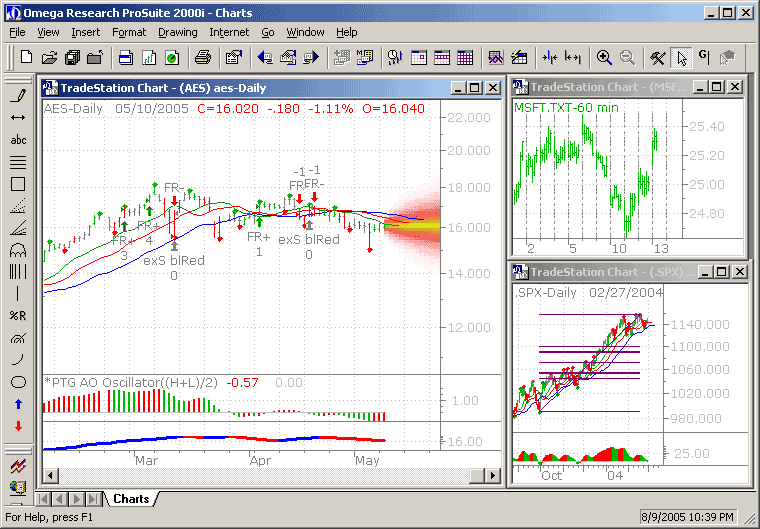Click the red-blue zigzag chart icon in sidebar
The height and width of the screenshot is (529, 760).
point(18,466)
